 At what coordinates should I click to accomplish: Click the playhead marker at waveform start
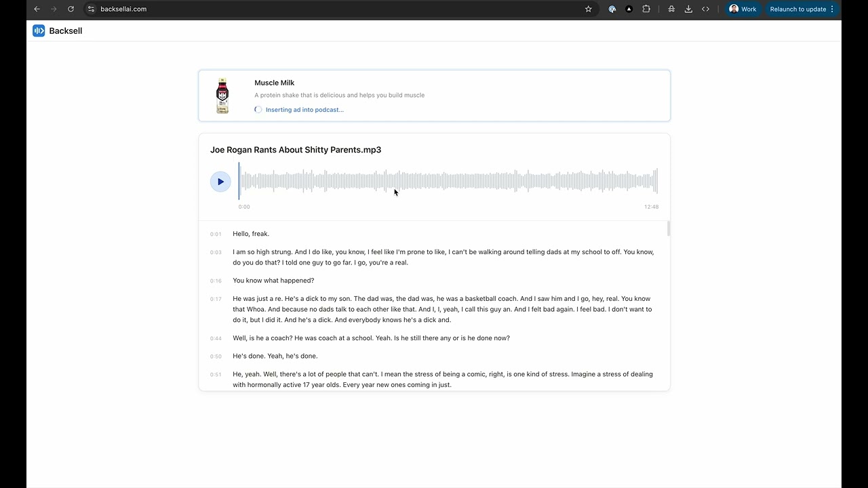pos(239,181)
